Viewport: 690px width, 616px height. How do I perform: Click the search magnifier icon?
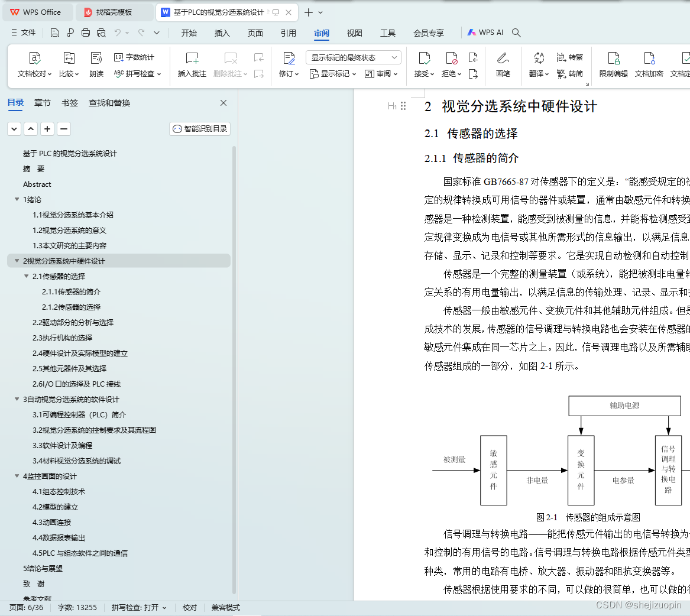tap(516, 33)
